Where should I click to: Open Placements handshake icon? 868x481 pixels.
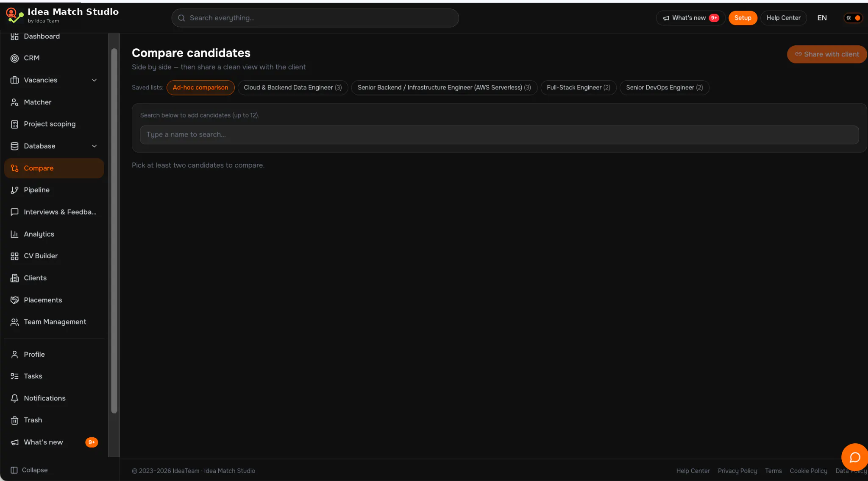tap(14, 300)
